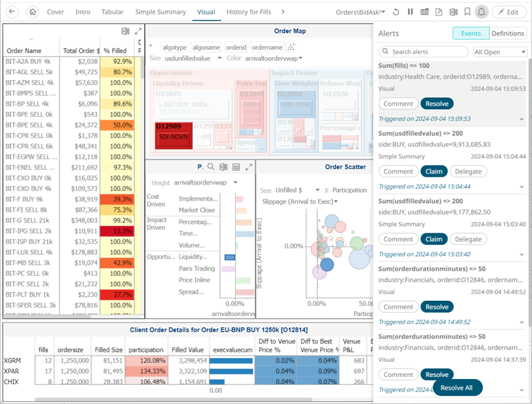Bookmark the current dashboard view
The height and width of the screenshot is (404, 532).
coord(468,11)
